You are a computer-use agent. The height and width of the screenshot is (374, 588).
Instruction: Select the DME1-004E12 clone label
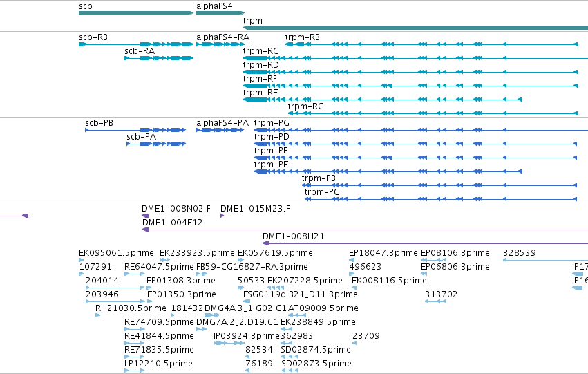[x=172, y=223]
